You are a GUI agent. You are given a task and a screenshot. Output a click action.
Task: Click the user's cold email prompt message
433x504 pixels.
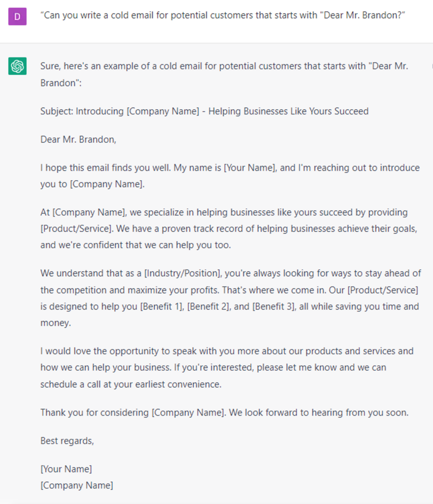[219, 15]
